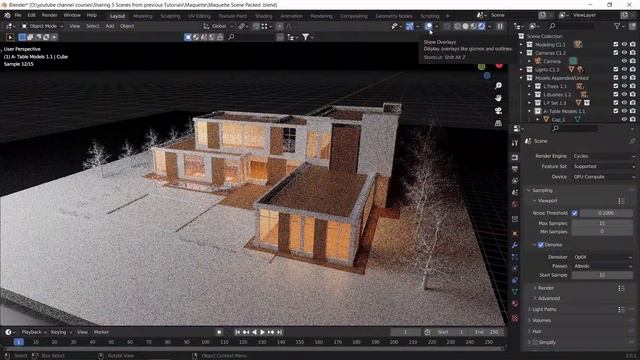This screenshot has width=640, height=360.
Task: Pause the viewport render preview
Action: (x=500, y=26)
